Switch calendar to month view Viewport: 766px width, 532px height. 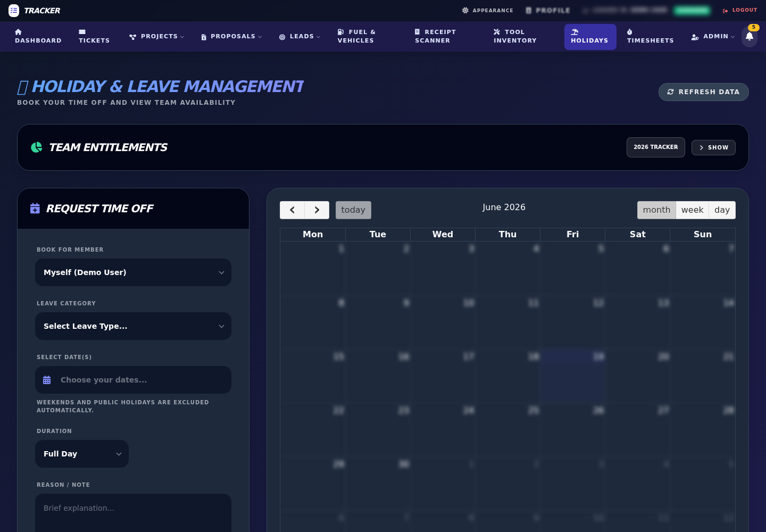pyautogui.click(x=656, y=210)
